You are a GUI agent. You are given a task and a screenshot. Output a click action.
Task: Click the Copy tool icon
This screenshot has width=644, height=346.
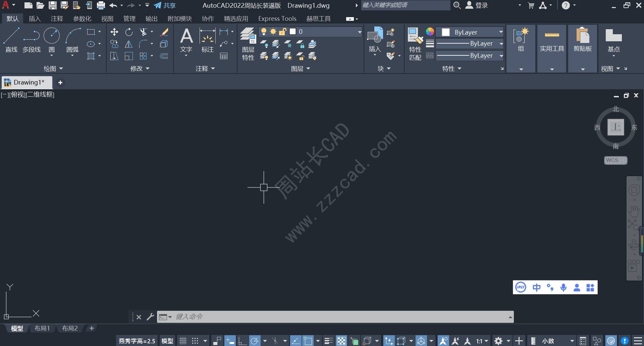[114, 44]
